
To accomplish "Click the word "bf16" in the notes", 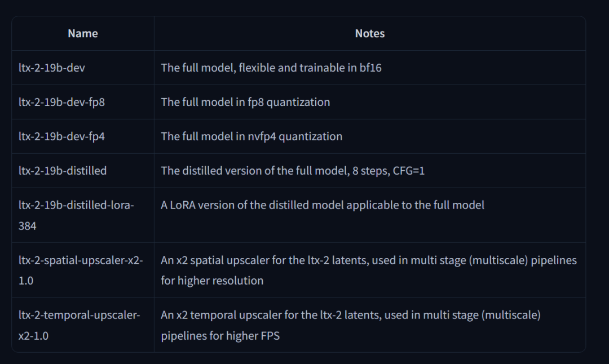I will click(370, 68).
